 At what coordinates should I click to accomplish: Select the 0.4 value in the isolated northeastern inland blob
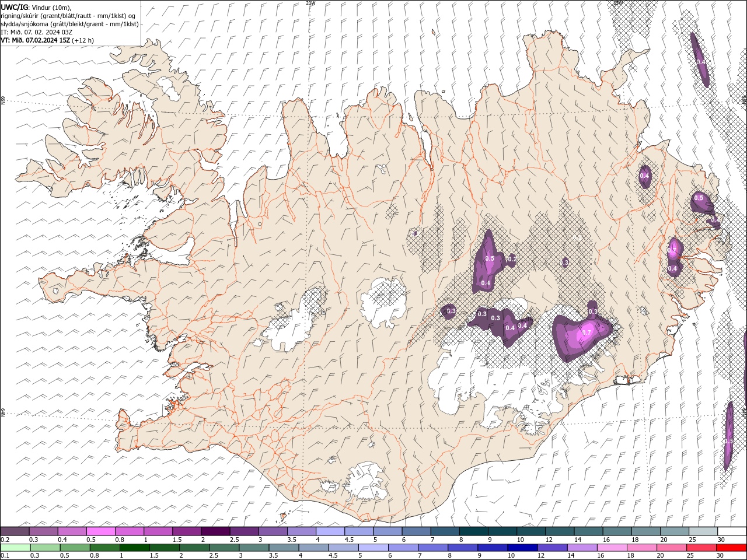[x=645, y=176]
